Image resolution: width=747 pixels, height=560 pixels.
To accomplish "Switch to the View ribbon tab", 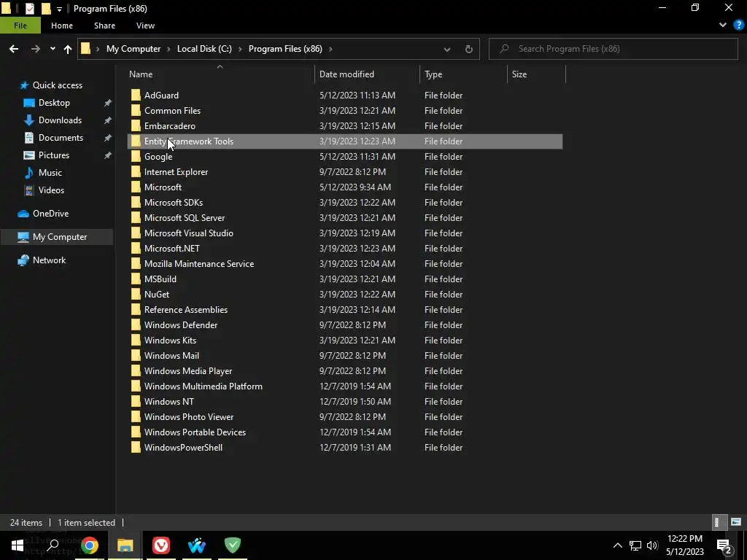I will click(x=145, y=26).
